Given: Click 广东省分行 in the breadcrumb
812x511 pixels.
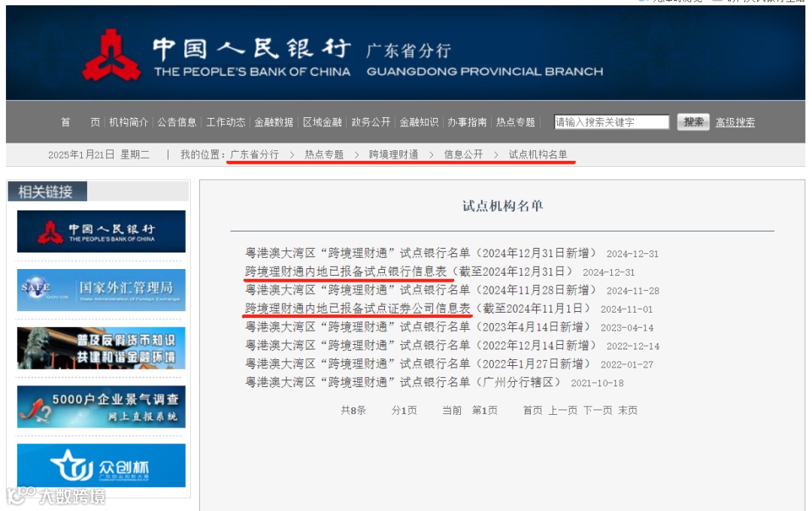Looking at the screenshot, I should pyautogui.click(x=254, y=154).
